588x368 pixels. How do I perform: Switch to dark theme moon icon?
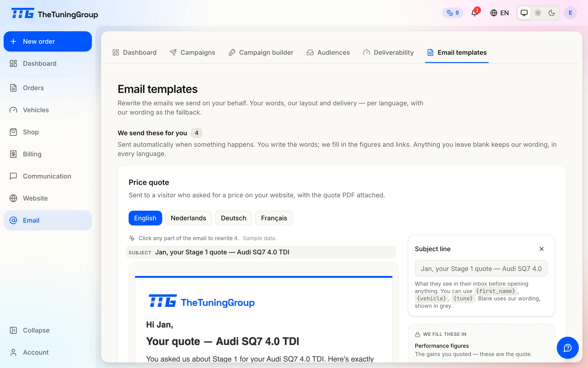(x=552, y=13)
